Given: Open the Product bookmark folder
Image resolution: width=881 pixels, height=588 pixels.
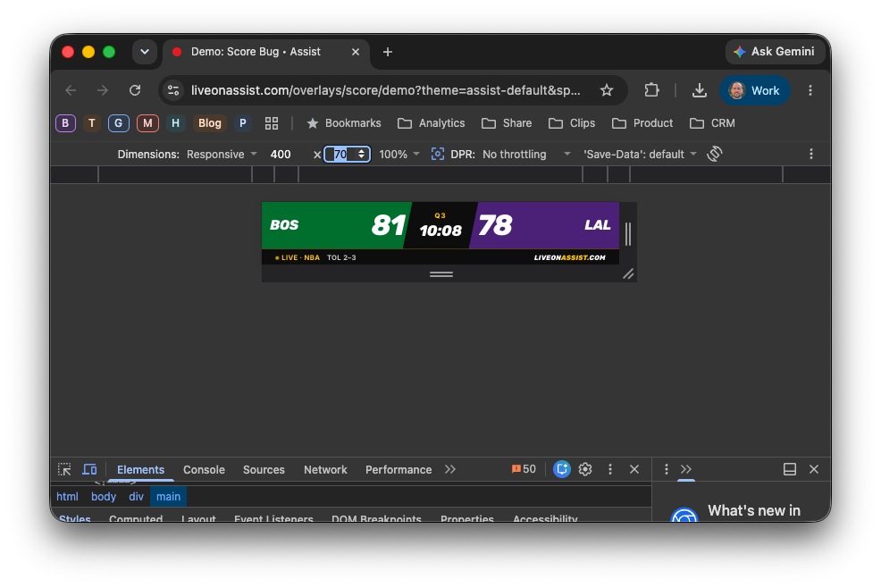Looking at the screenshot, I should click(642, 123).
